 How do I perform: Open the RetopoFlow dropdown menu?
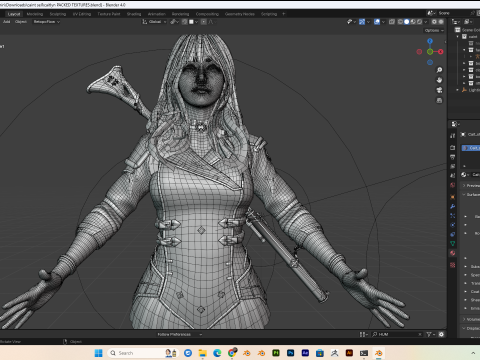[46, 22]
